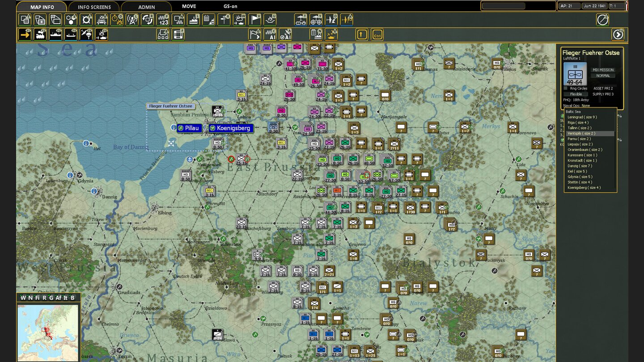Toggle the weather map icon (W)

coord(239,20)
